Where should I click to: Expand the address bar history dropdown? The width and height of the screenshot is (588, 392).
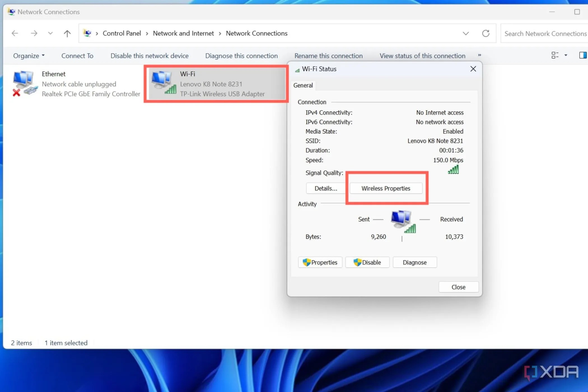pos(466,33)
